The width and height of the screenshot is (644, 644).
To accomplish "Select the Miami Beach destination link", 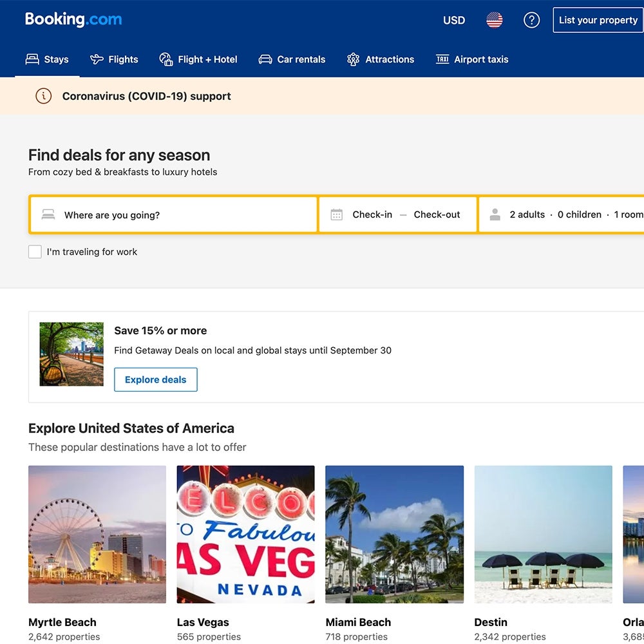I will click(x=358, y=622).
